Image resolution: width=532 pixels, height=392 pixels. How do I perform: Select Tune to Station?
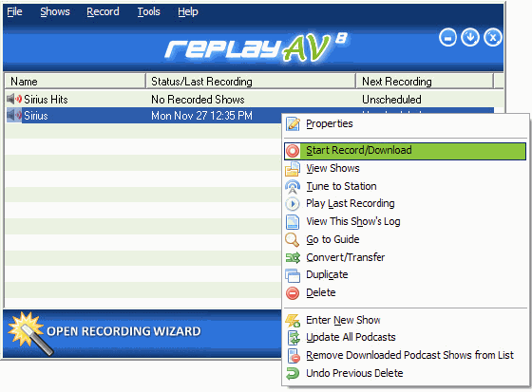405,187
